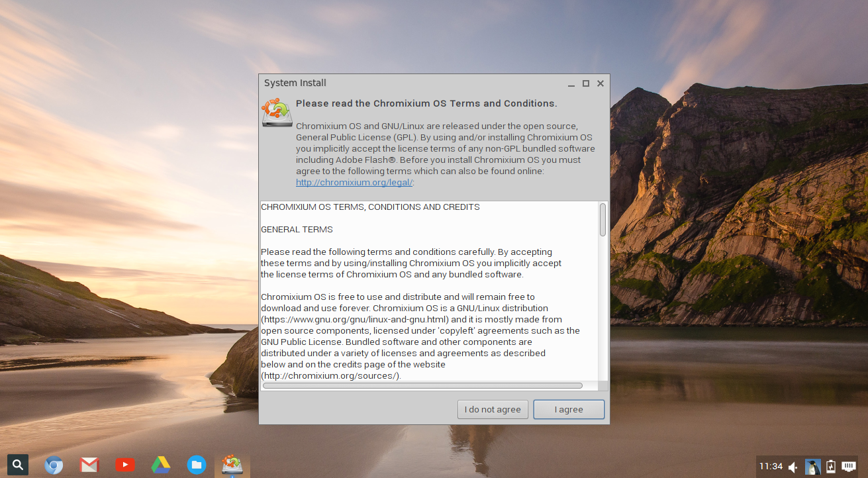Click the gnu.org/gnu/linux-and-gnu.html URL text
Image resolution: width=868 pixels, height=478 pixels.
[356, 320]
